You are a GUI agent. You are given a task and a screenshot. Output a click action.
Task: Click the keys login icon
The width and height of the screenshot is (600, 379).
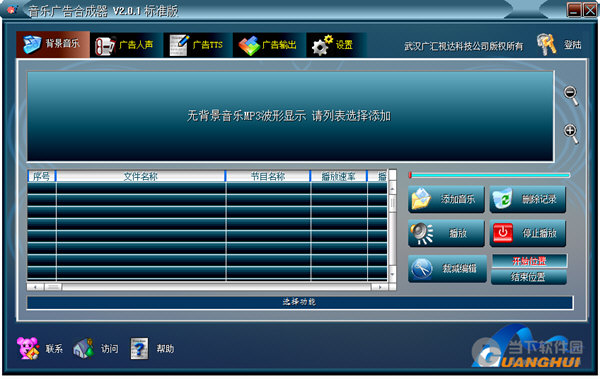point(546,45)
